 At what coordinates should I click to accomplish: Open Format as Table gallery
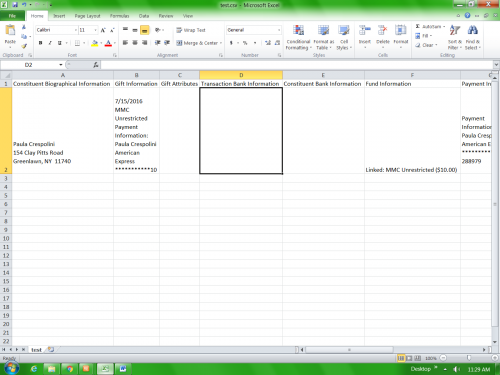click(323, 37)
